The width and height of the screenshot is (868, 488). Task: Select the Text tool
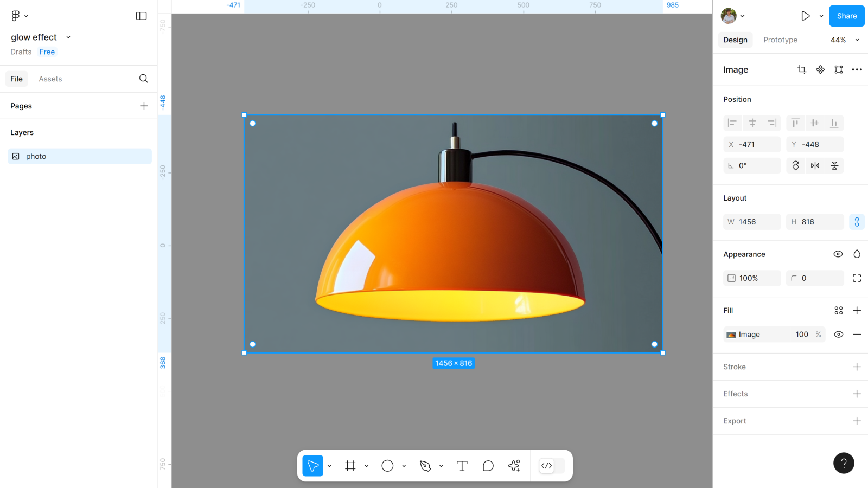(x=462, y=466)
